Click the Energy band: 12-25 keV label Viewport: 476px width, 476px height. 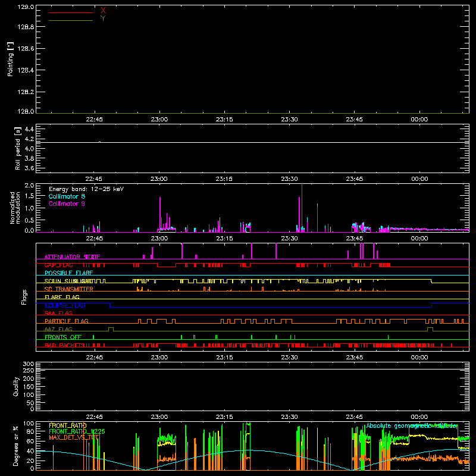pos(86,189)
